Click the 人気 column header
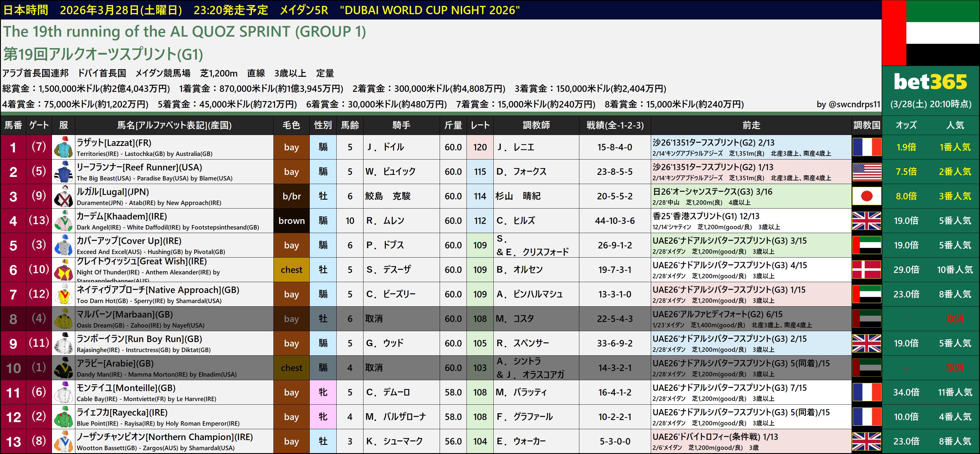 955,125
